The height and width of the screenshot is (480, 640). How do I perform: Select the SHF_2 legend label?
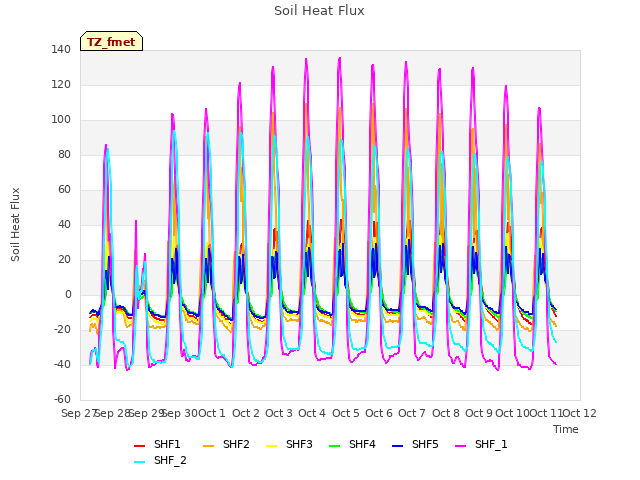tap(170, 460)
